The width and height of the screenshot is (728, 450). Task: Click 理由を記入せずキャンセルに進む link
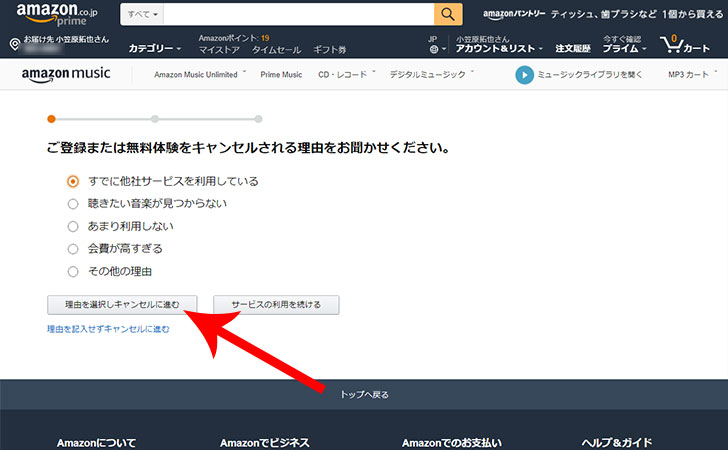[108, 329]
